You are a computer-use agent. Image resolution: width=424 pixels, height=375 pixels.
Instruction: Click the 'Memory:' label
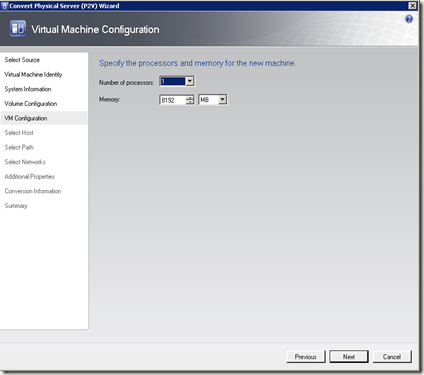tap(109, 99)
